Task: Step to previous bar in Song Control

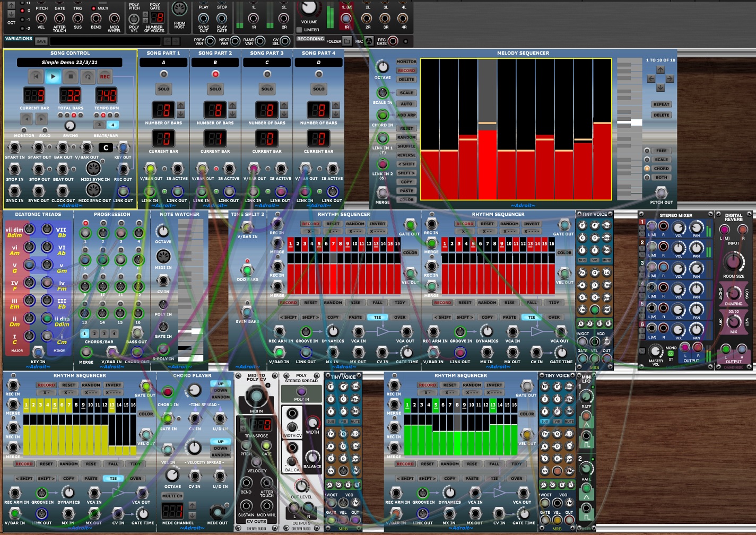Action: point(26,119)
